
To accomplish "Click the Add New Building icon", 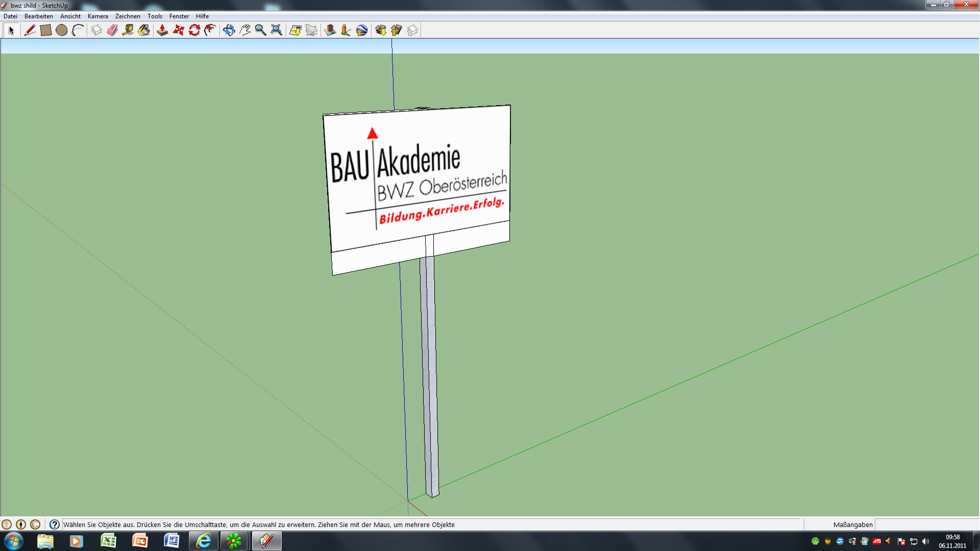I will [330, 31].
